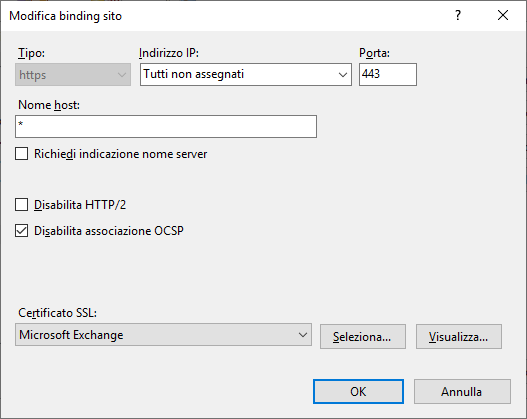Tick the Disabilita HTTP/2 checkbox
Viewport: 527px width, 419px height.
(22, 205)
